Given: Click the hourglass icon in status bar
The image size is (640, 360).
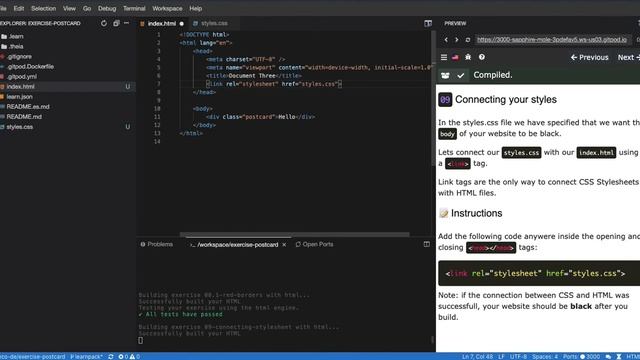Looking at the screenshot, I should (619, 356).
